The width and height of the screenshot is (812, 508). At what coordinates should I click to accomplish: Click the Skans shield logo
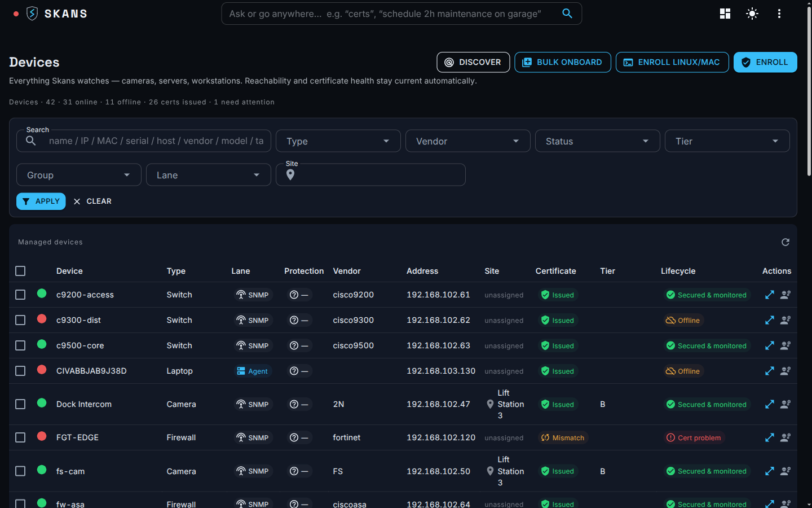(32, 14)
